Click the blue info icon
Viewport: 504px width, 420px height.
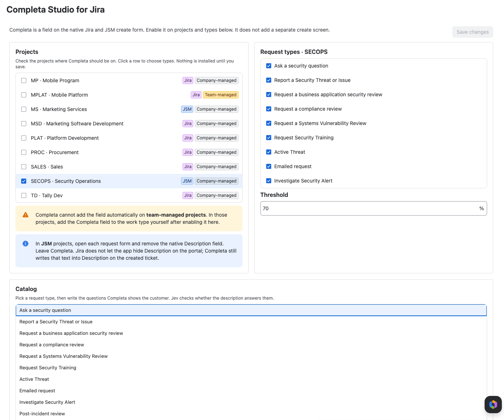pos(26,244)
